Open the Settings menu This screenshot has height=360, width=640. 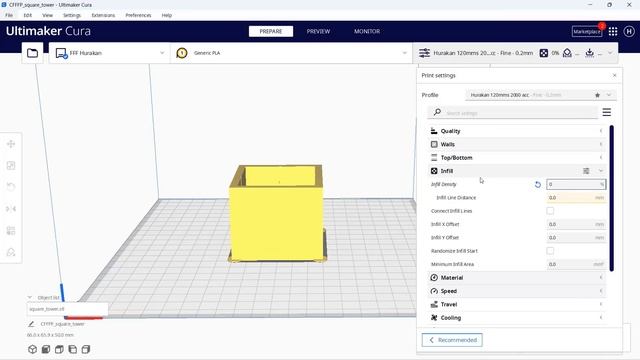72,15
